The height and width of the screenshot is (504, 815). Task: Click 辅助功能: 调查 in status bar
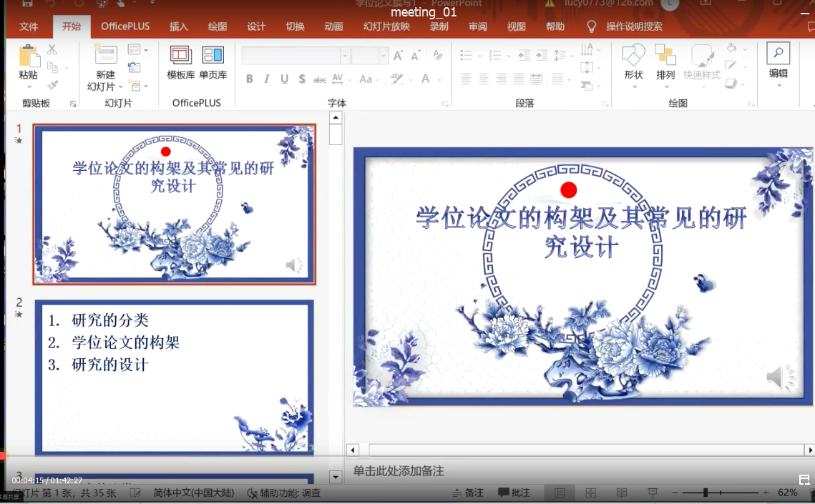284,493
